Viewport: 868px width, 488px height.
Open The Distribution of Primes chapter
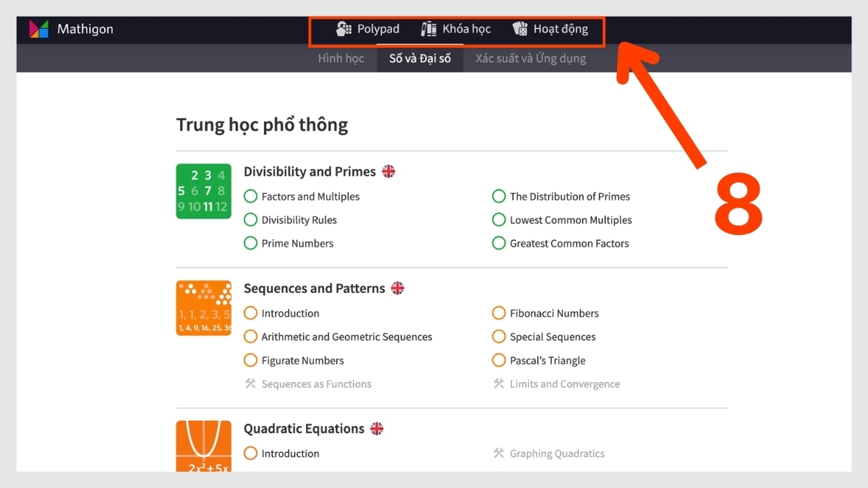click(570, 197)
